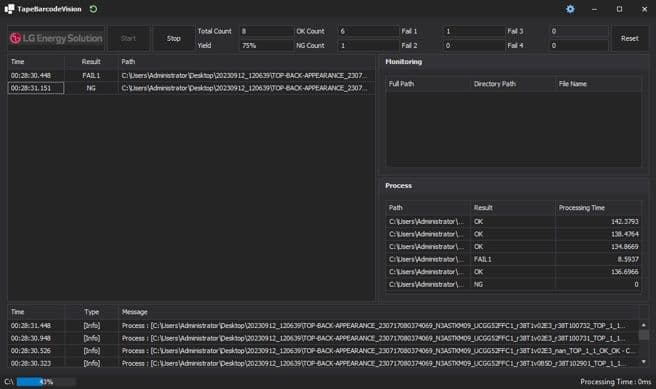Image resolution: width=656 pixels, height=389 pixels.
Task: Click the Stop button
Action: click(x=174, y=38)
